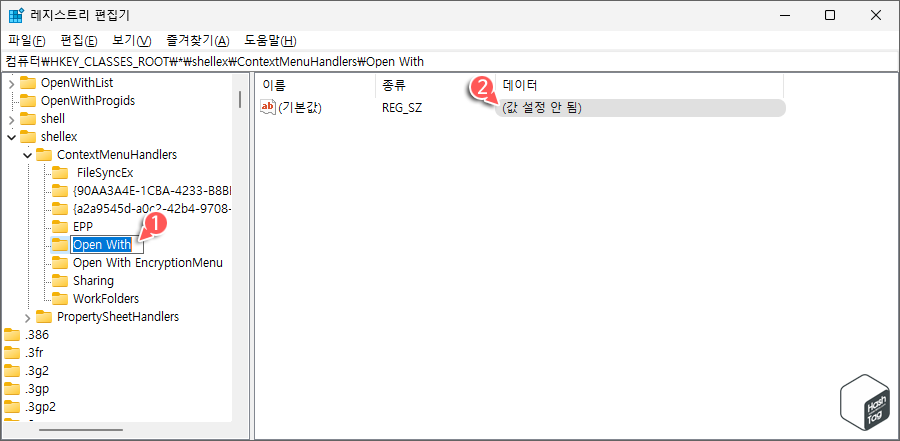
Task: Click the REG_SZ type cell
Action: pos(402,107)
